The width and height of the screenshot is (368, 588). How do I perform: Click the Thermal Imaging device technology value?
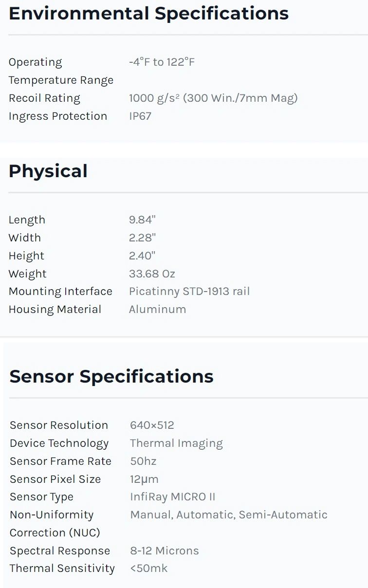click(176, 443)
